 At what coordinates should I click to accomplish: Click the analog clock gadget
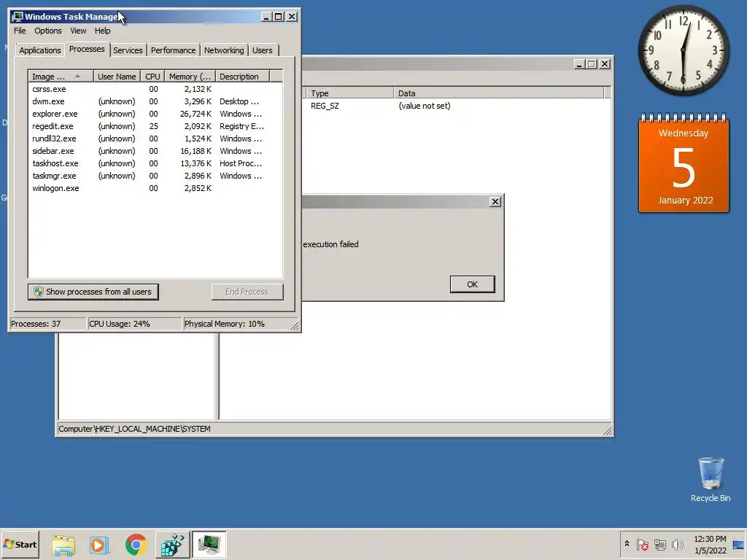683,50
